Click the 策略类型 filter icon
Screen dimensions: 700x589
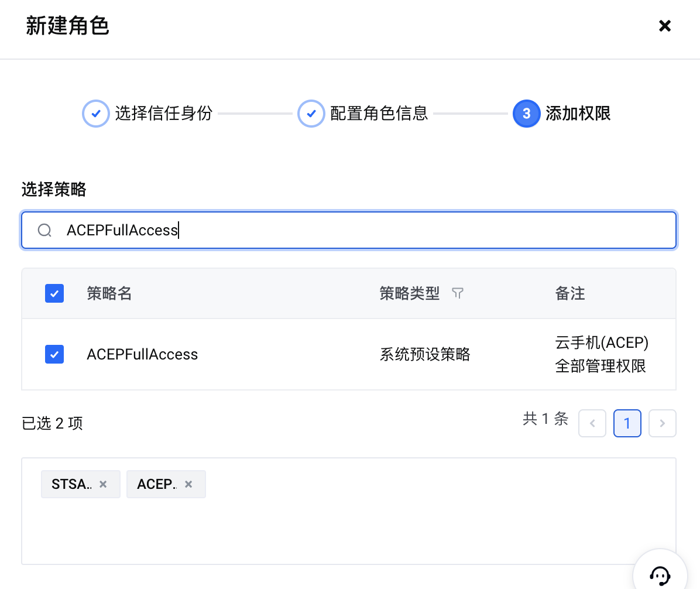458,293
